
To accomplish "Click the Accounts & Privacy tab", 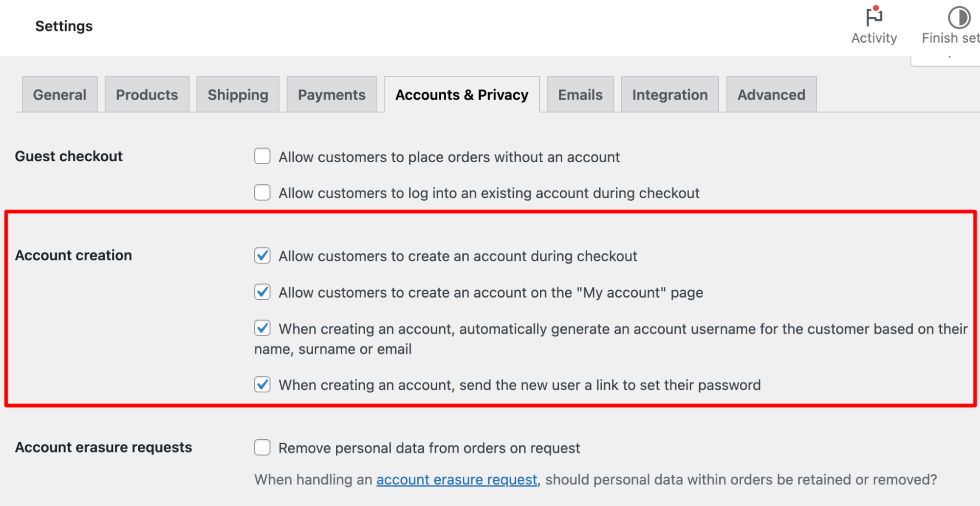I will pyautogui.click(x=462, y=95).
